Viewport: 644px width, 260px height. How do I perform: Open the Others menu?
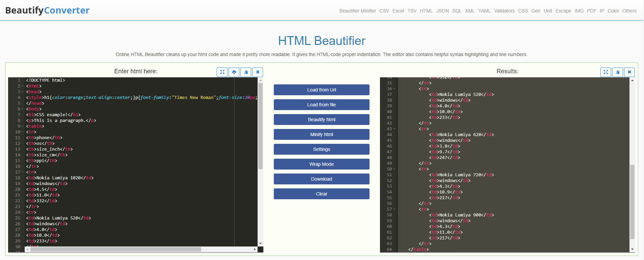(629, 11)
